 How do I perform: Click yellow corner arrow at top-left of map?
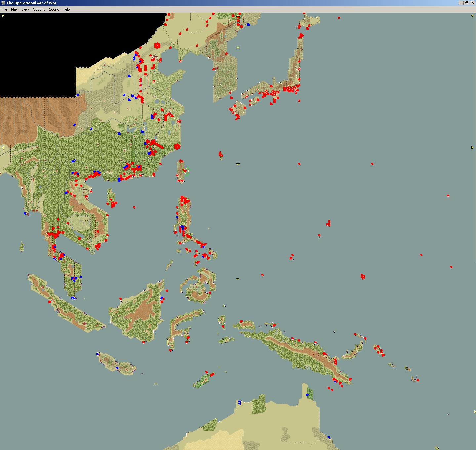pyautogui.click(x=3, y=16)
